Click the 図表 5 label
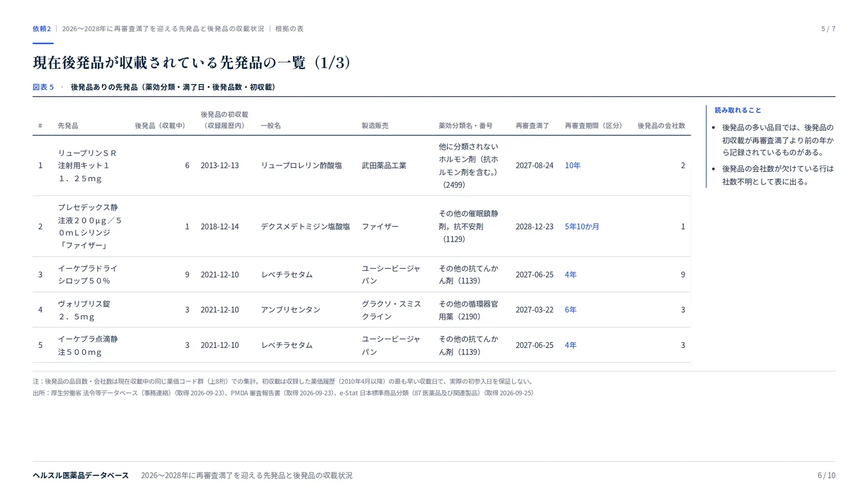 click(x=43, y=87)
